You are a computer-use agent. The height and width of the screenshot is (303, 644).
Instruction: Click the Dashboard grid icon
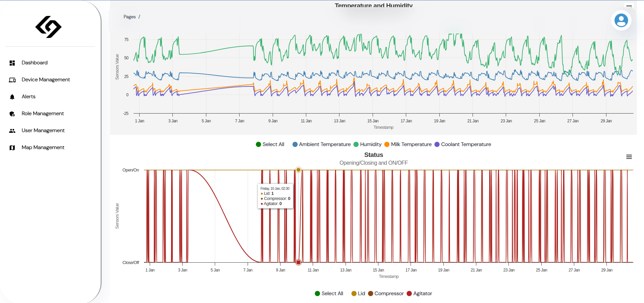tap(12, 63)
